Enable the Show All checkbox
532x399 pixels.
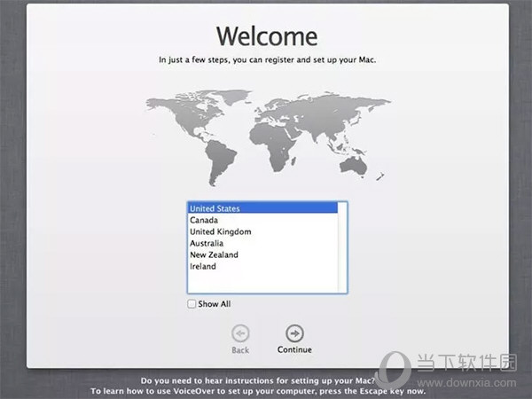pos(192,304)
